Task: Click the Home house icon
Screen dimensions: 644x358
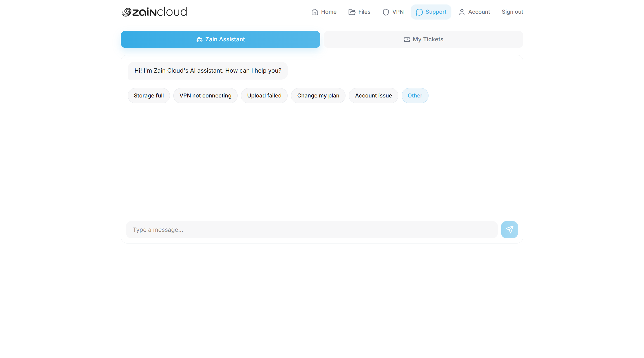Action: (315, 12)
